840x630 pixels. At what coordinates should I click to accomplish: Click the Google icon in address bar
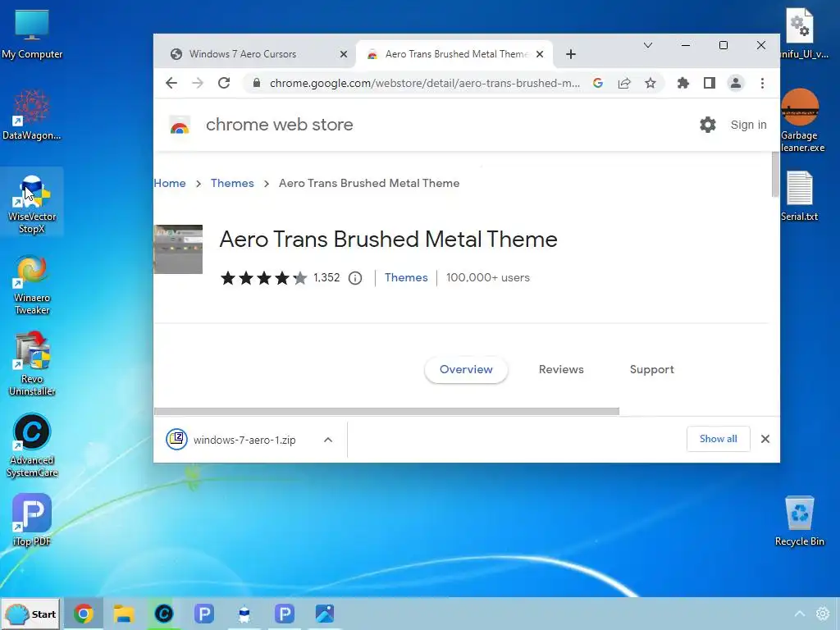coord(598,83)
